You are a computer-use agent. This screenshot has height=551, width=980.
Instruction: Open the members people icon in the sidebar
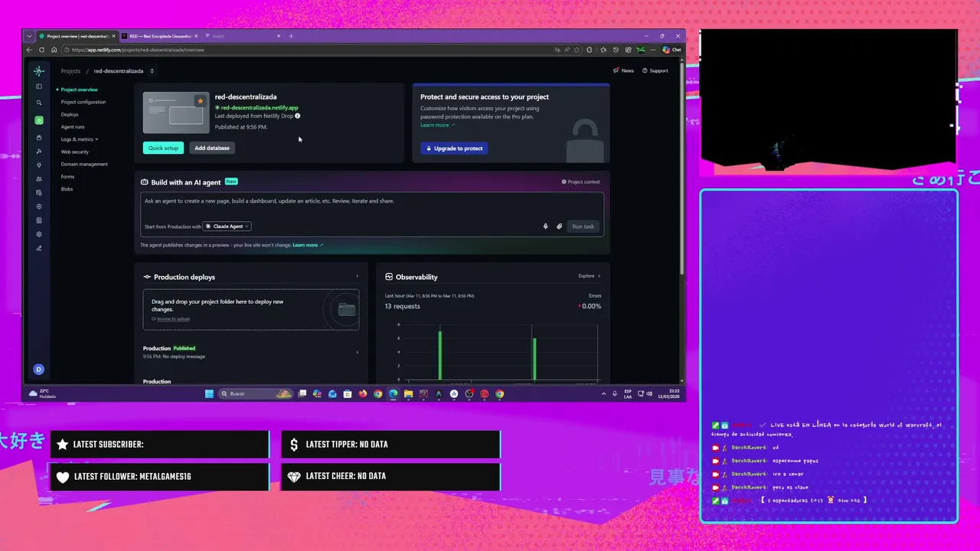(x=39, y=179)
